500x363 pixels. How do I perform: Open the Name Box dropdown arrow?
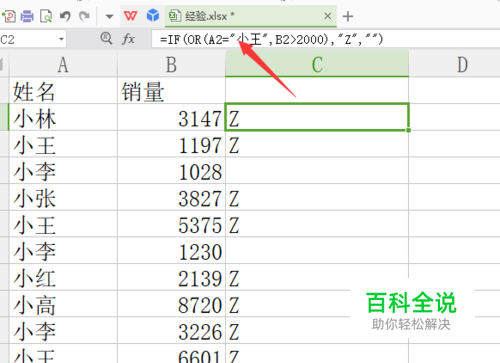click(61, 39)
